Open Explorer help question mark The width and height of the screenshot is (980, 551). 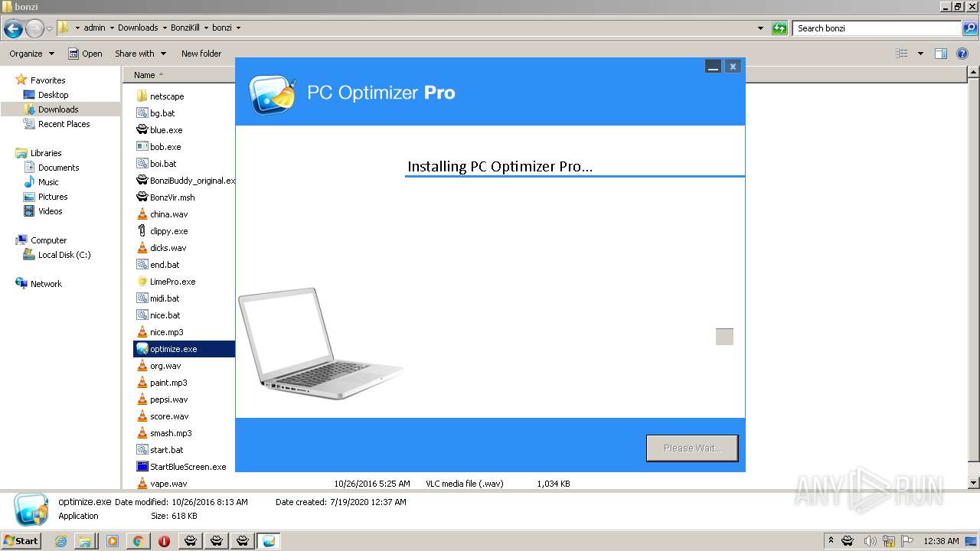[962, 54]
